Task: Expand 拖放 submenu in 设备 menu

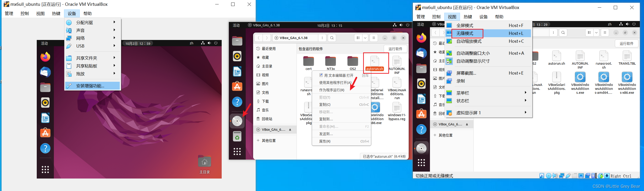Action: tap(92, 74)
